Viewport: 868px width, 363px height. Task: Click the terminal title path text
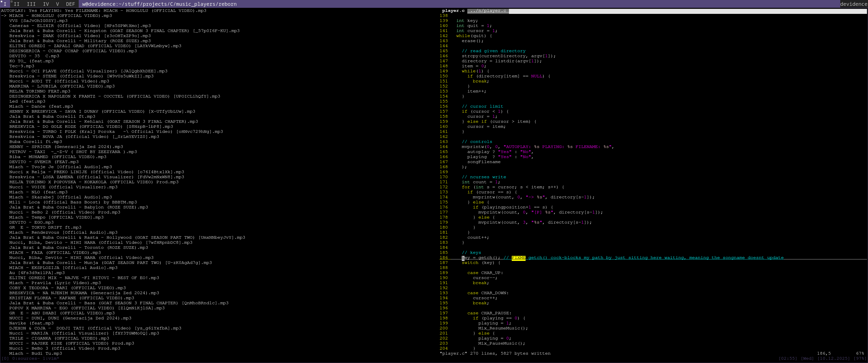click(x=159, y=4)
